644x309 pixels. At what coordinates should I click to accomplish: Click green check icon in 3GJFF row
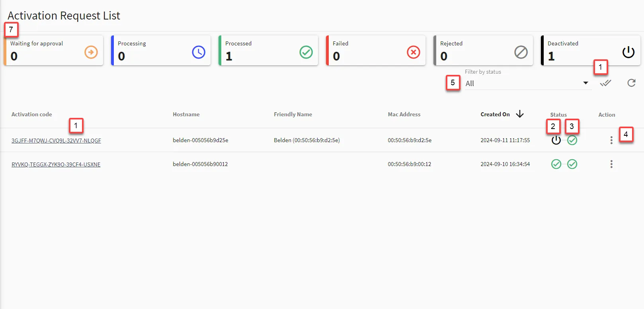(x=572, y=140)
